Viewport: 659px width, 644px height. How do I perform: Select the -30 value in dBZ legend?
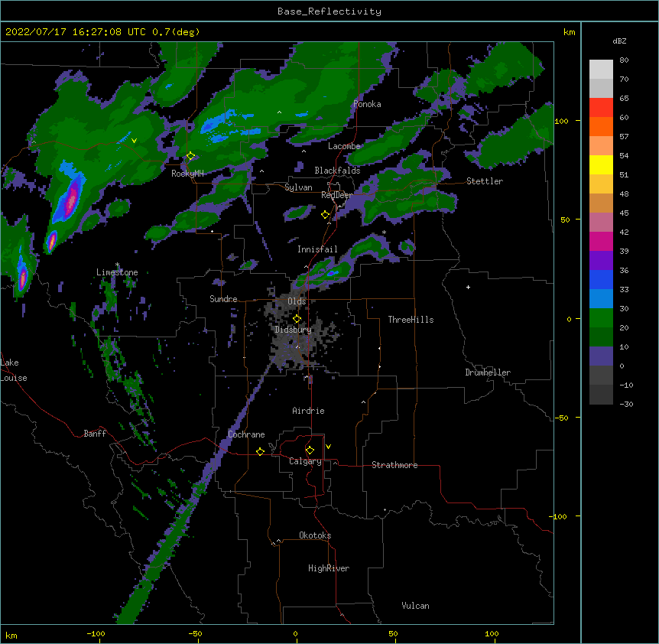(x=626, y=405)
